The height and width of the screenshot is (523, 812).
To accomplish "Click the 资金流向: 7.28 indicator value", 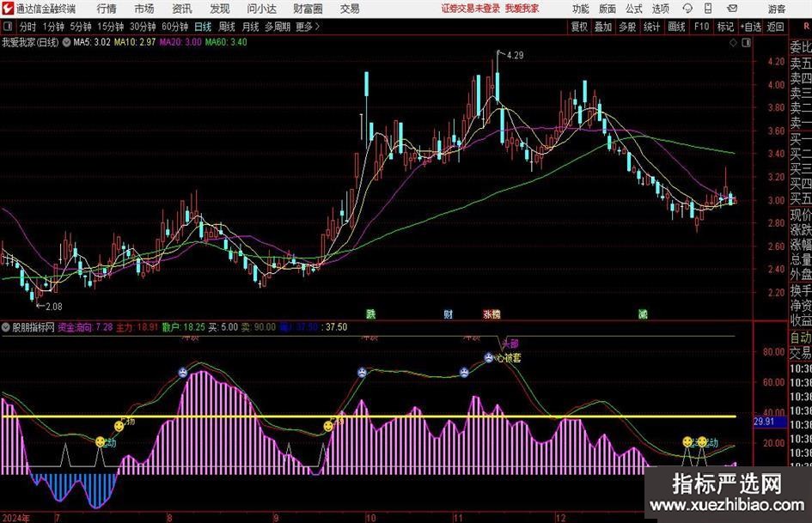I will pos(85,327).
